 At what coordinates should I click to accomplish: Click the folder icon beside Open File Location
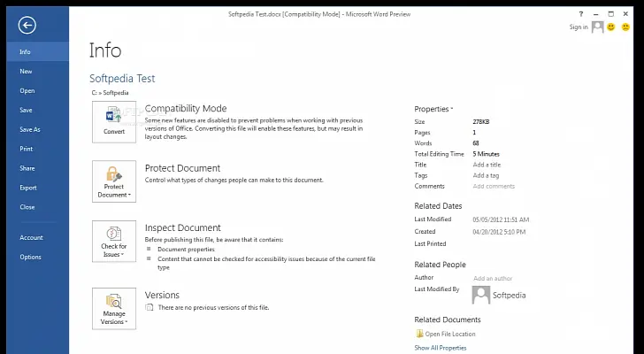tap(419, 334)
